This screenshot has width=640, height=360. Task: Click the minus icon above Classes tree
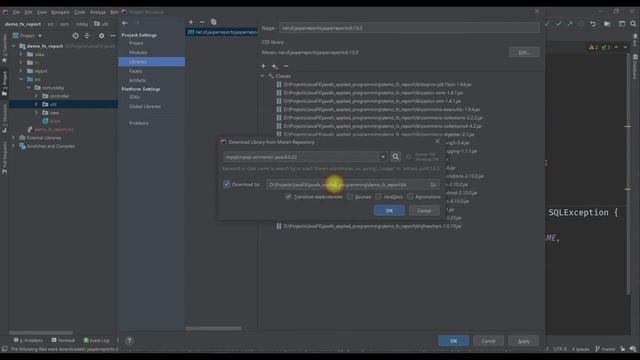coord(286,66)
